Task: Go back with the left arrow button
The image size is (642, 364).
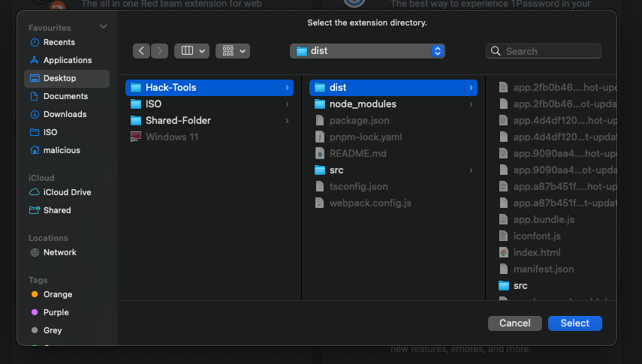Action: (x=142, y=51)
